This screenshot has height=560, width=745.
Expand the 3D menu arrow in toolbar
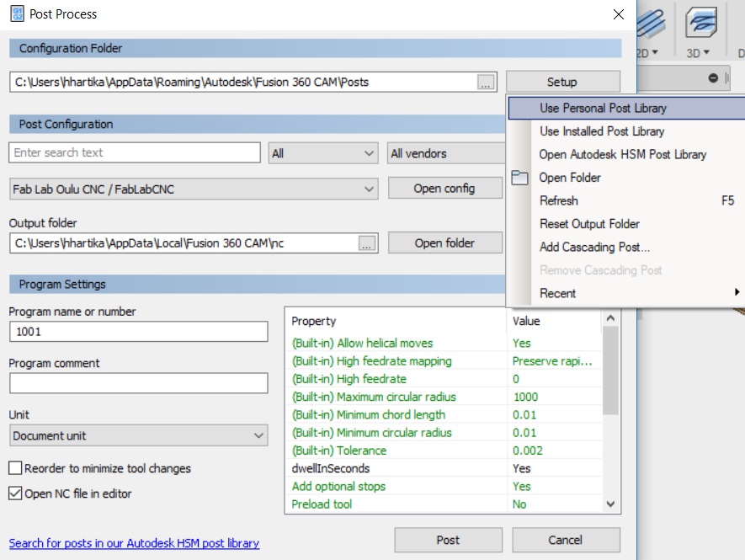(x=706, y=52)
